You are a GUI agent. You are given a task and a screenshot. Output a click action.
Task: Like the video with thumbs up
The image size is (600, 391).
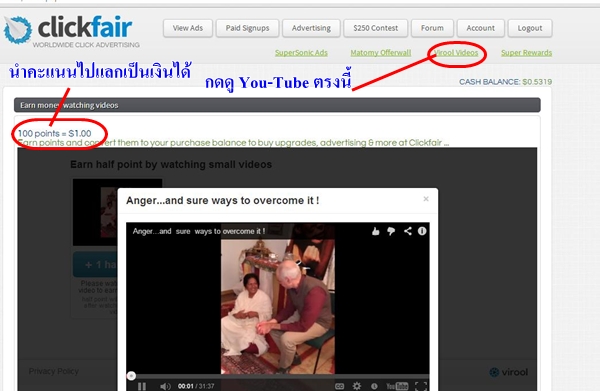(375, 231)
